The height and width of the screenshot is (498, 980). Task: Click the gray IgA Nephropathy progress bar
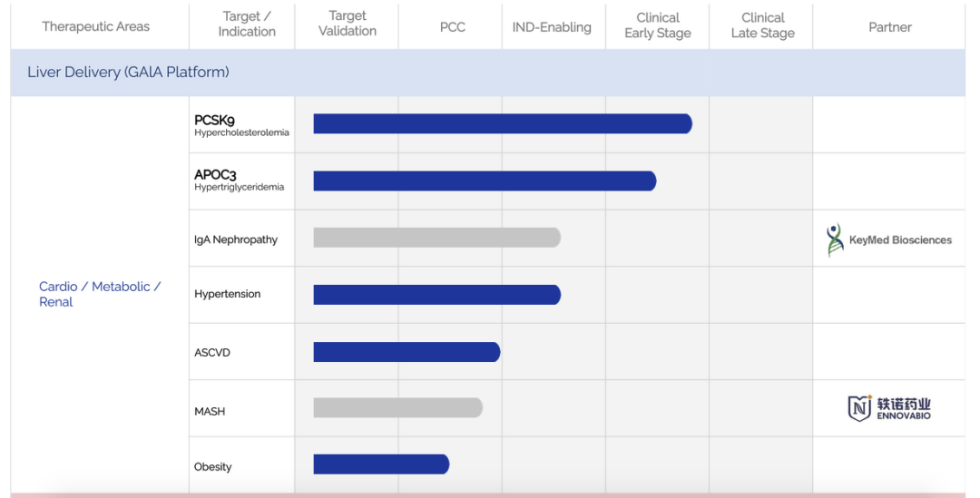pos(436,238)
